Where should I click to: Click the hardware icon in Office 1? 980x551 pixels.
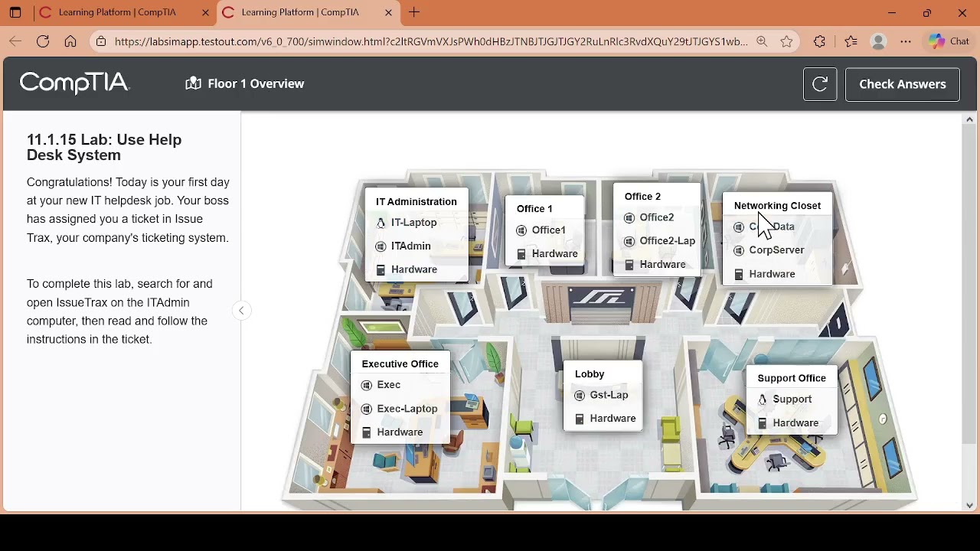521,254
